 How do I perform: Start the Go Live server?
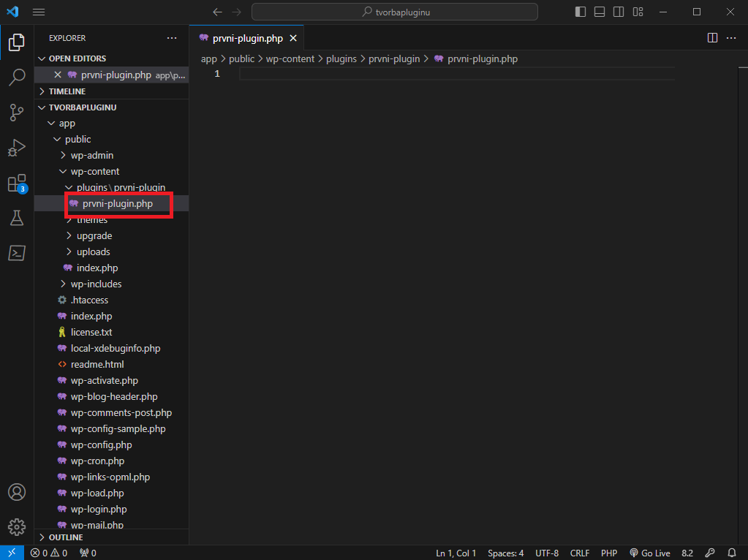point(650,553)
